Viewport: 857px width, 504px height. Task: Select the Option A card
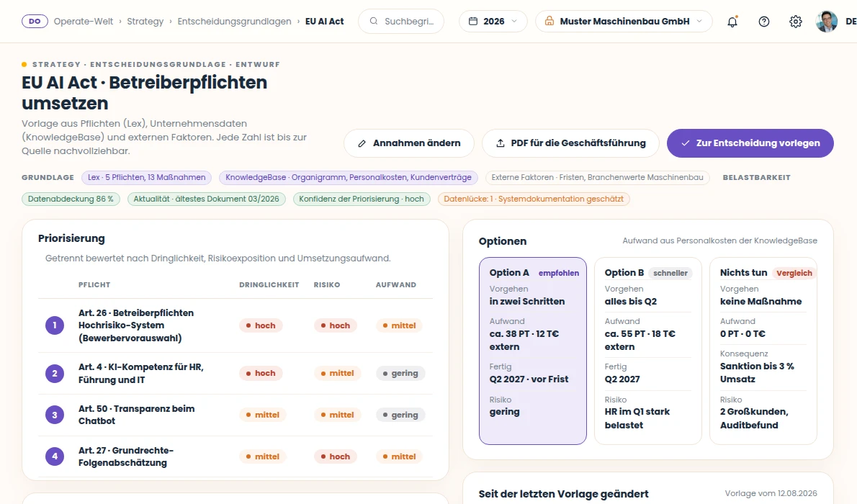click(x=533, y=351)
